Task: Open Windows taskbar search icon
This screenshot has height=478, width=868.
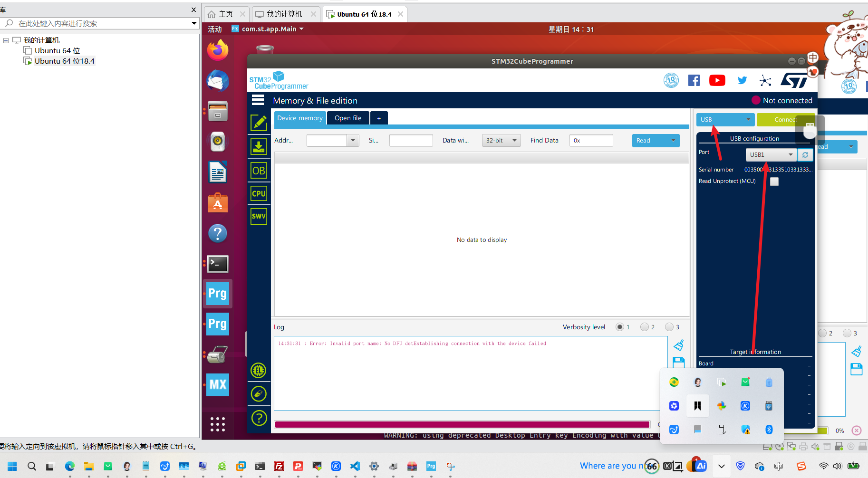Action: coord(32,466)
